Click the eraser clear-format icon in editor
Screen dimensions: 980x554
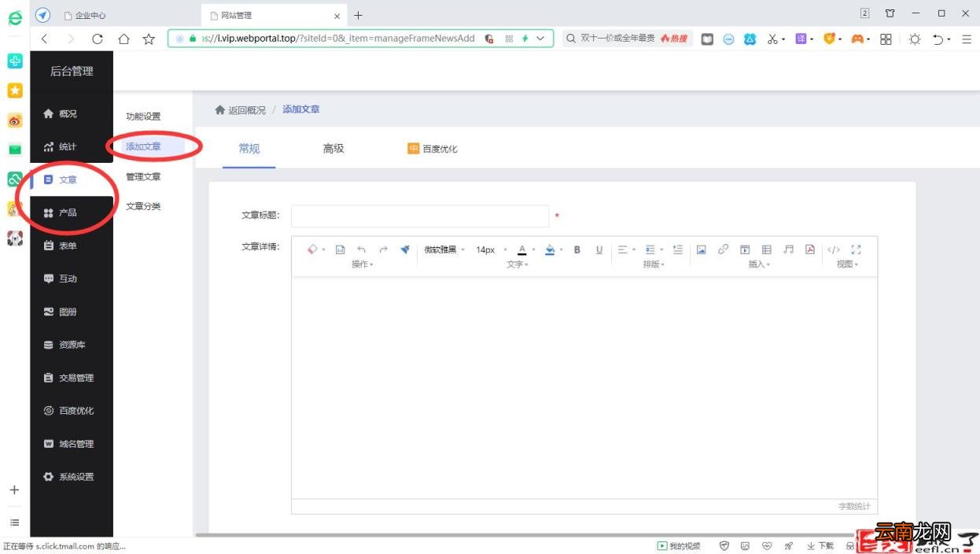coord(312,249)
